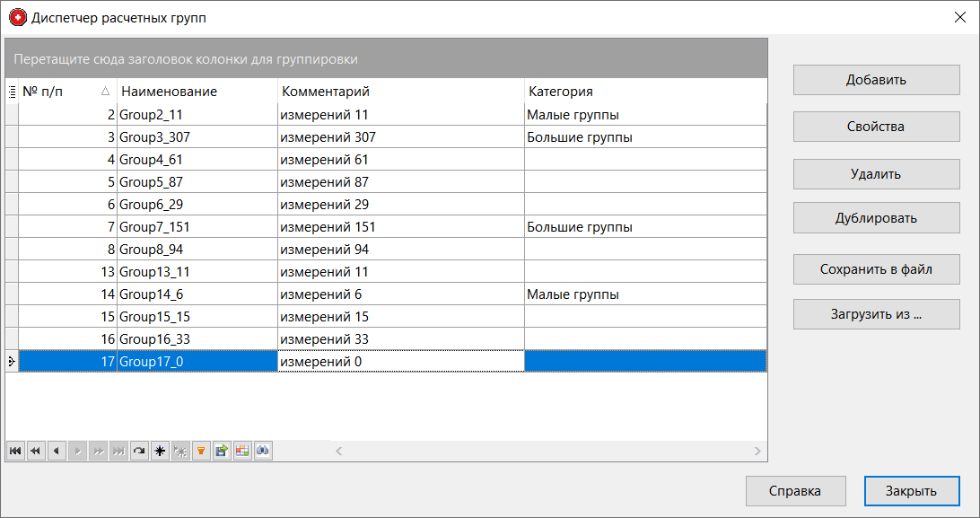Click the post record icon with green plus
Screen dimensions: 980x518
pyautogui.click(x=221, y=451)
